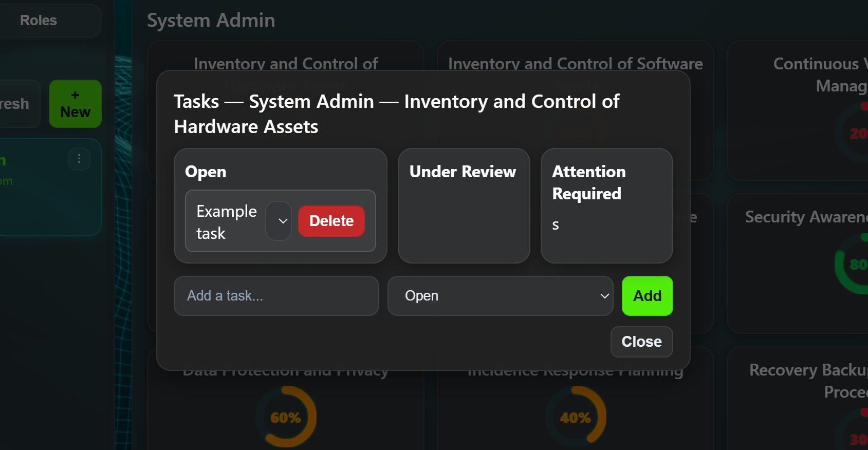
Task: Delete the Example task
Action: pos(331,221)
